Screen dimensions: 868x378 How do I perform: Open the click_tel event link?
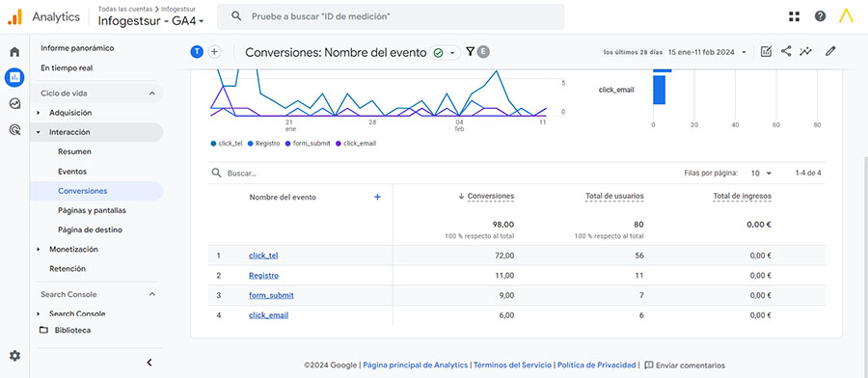click(263, 256)
